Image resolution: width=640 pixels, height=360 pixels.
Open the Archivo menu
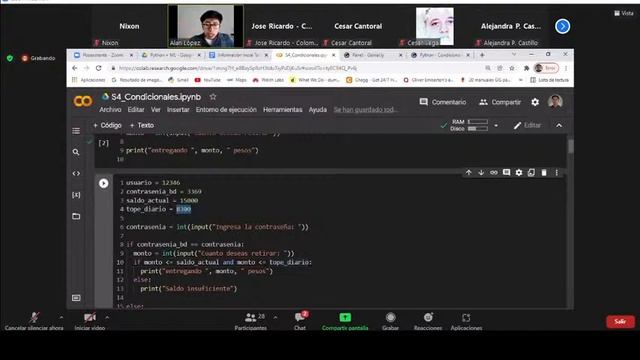110,110
